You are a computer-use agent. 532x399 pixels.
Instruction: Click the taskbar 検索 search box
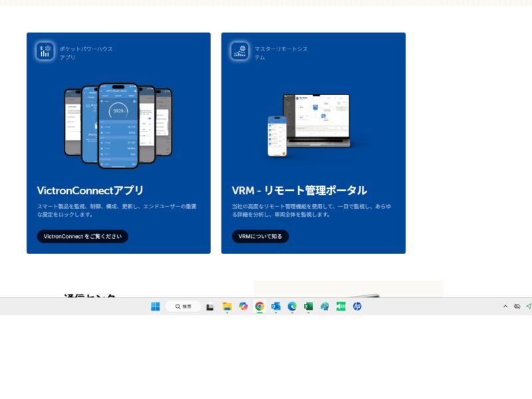click(x=184, y=307)
